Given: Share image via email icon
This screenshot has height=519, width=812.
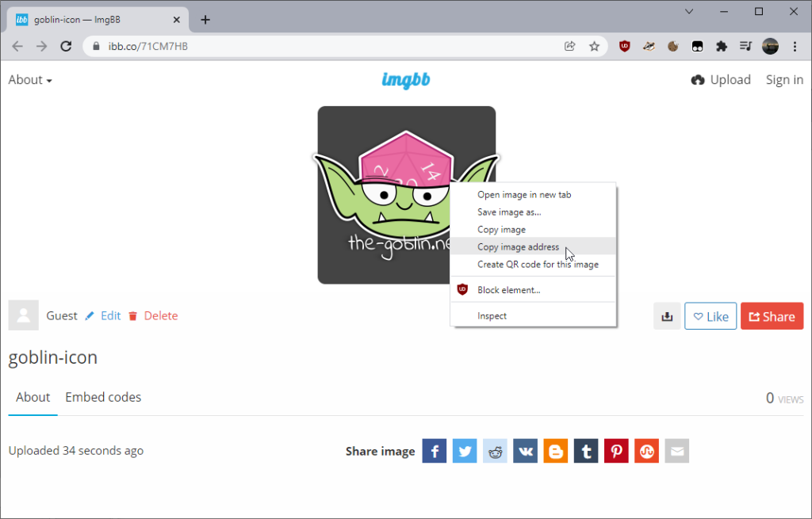Looking at the screenshot, I should pyautogui.click(x=677, y=451).
